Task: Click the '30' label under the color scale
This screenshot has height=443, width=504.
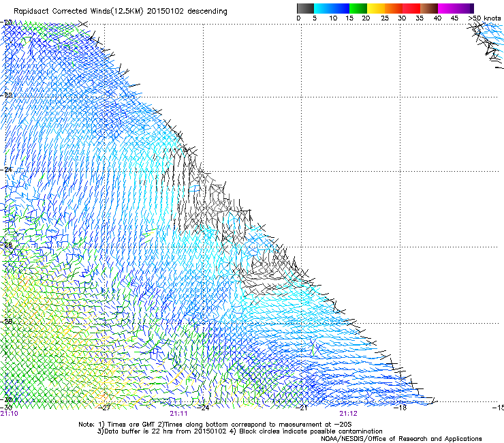Action: tap(402, 18)
